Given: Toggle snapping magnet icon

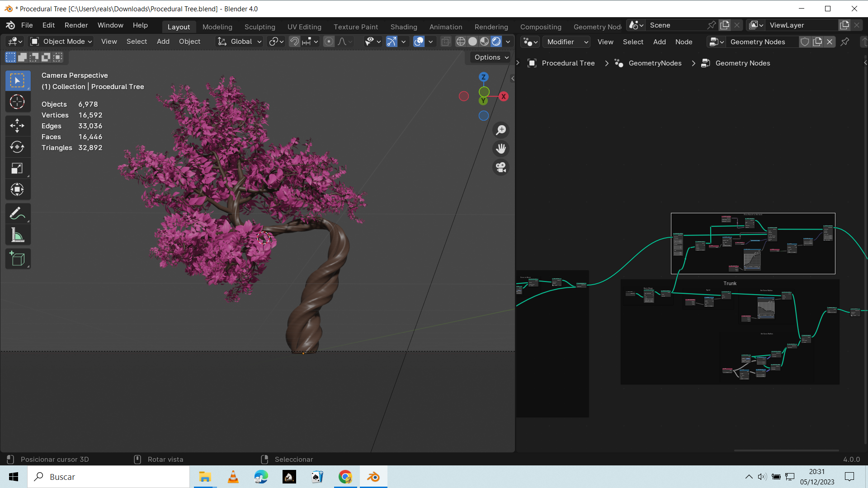Looking at the screenshot, I should click(x=294, y=42).
